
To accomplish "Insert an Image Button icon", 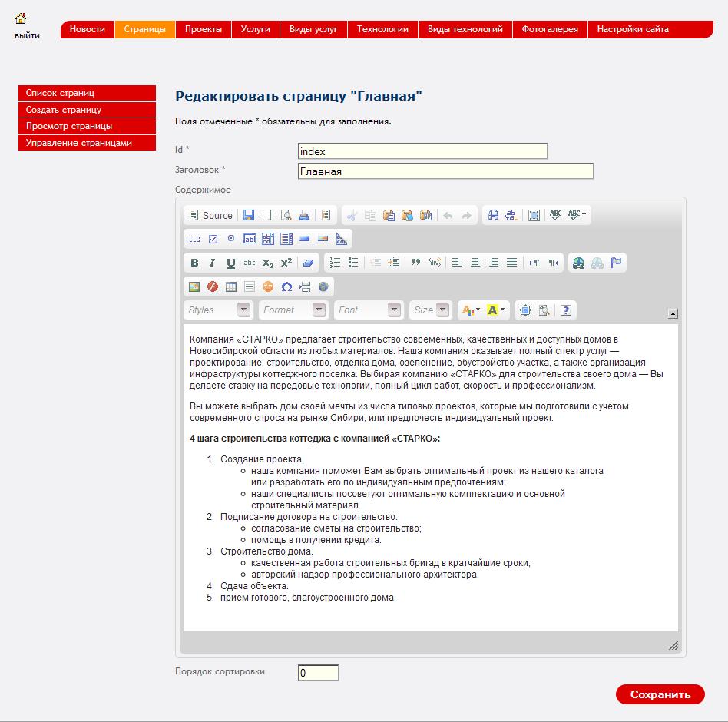I will click(323, 239).
